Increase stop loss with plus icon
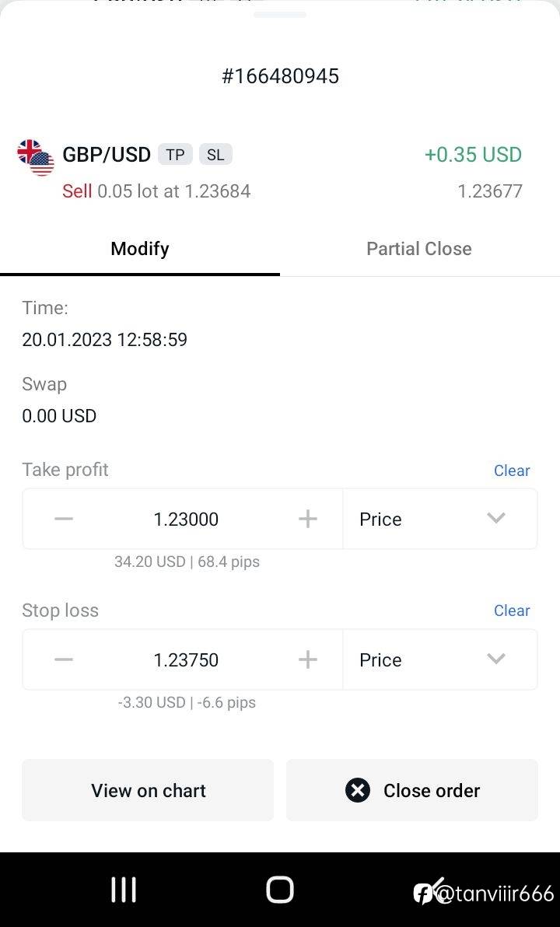 click(x=307, y=659)
